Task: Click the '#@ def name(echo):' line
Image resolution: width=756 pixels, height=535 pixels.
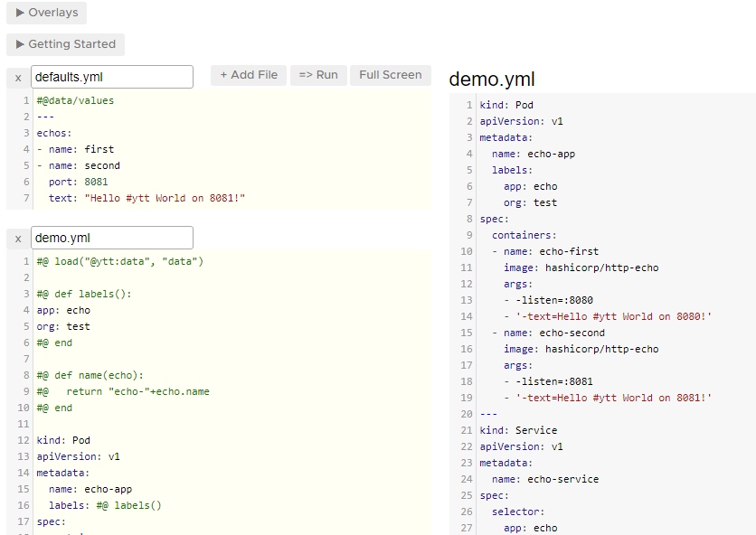Action: (90, 375)
